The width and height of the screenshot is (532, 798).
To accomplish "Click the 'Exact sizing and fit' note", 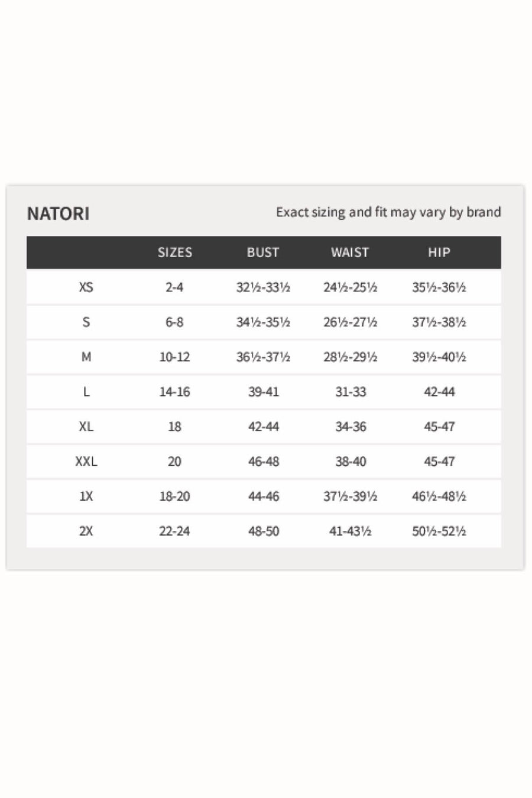I will [x=388, y=212].
